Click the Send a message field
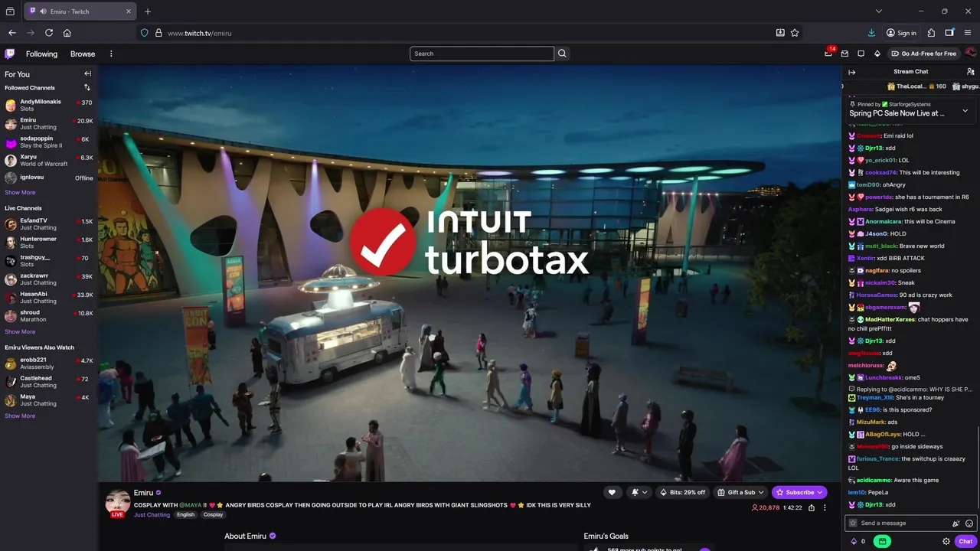Viewport: 980px width, 551px height. point(903,523)
